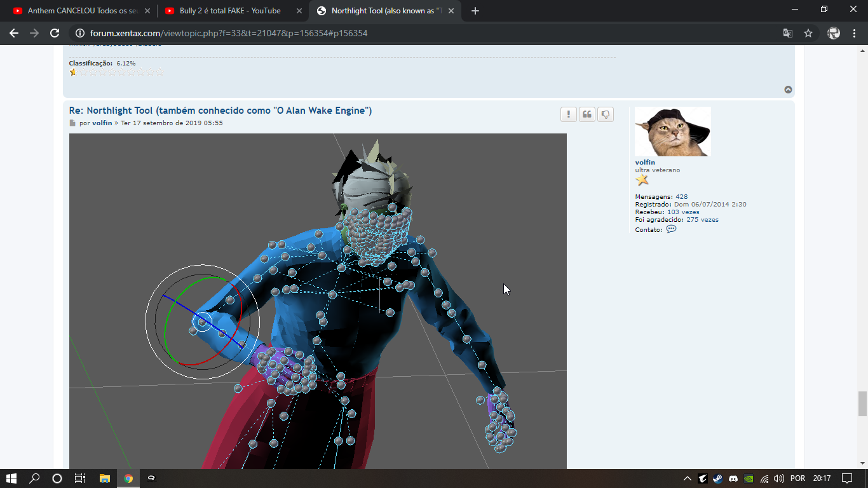Click the volume speaker tray icon
Image resolution: width=868 pixels, height=488 pixels.
tap(779, 478)
